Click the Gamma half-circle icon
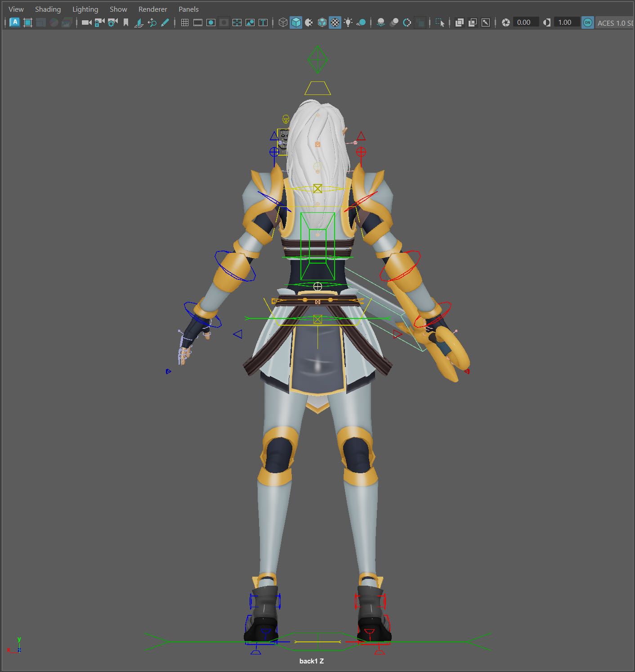Image resolution: width=635 pixels, height=672 pixels. 546,22
